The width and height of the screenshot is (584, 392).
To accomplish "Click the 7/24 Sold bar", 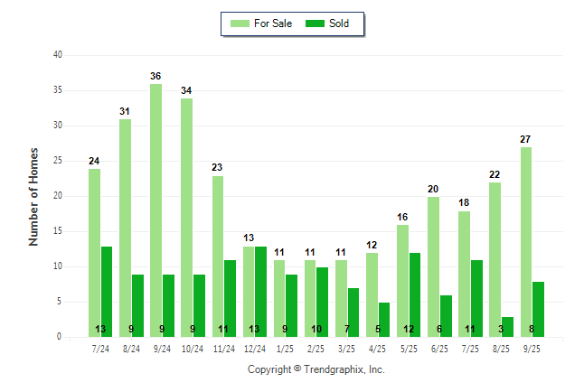I will point(107,291).
